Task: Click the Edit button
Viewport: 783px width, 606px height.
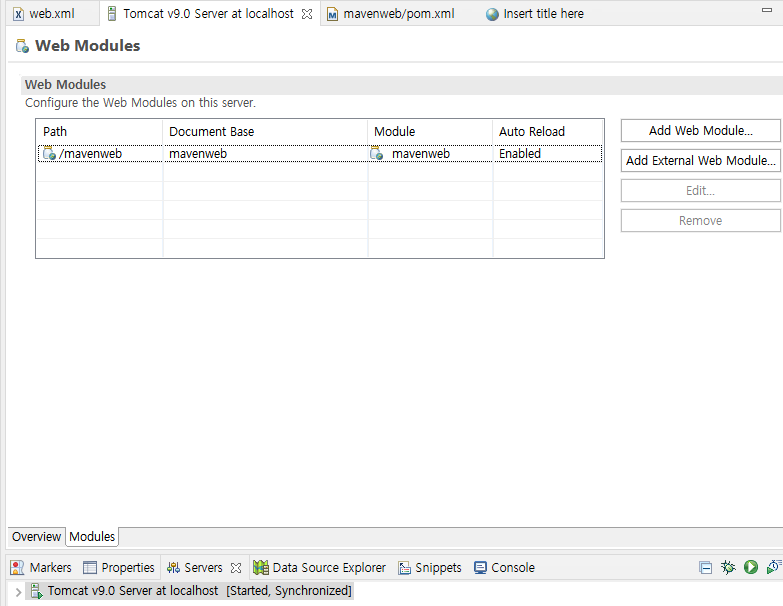Action: [x=701, y=191]
